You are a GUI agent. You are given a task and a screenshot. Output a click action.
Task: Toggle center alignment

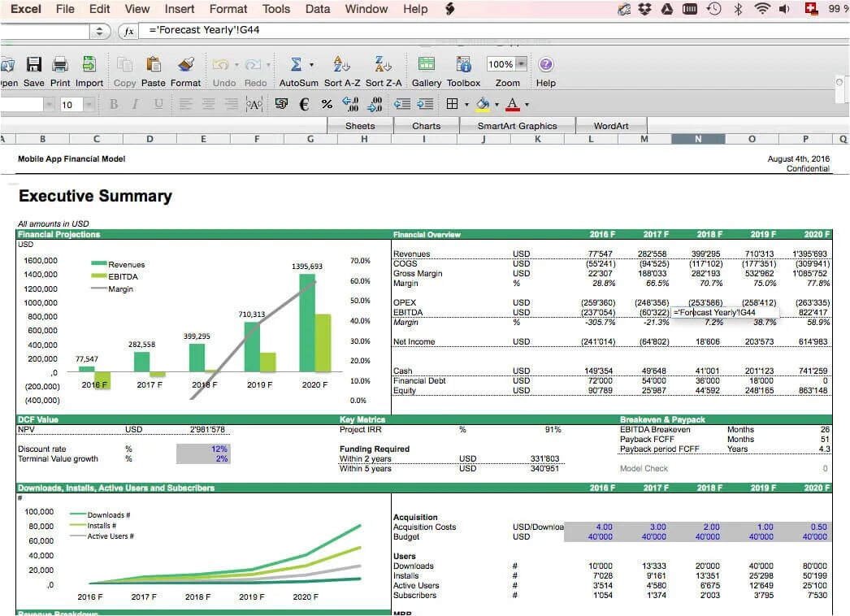coord(209,104)
